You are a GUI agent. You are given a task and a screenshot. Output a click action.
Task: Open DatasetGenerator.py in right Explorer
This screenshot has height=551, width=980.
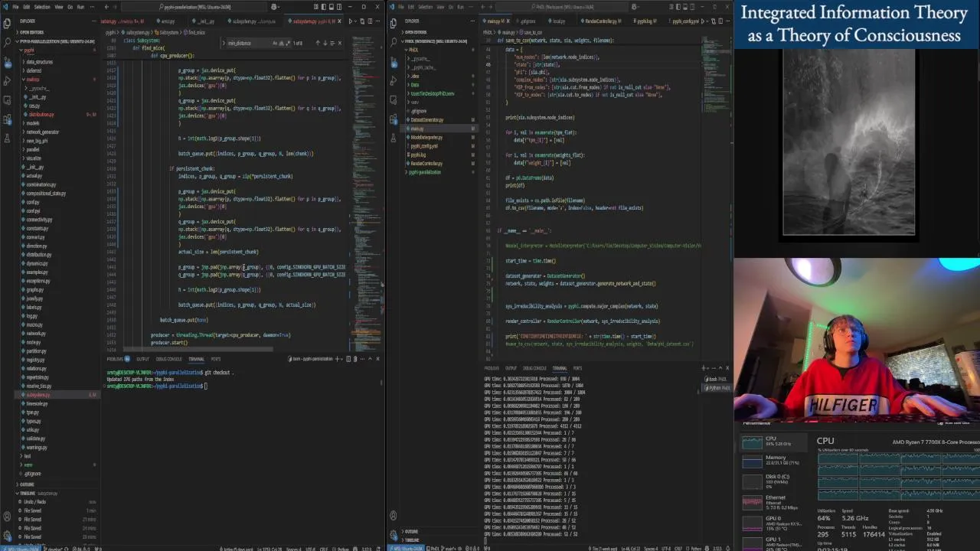coord(427,120)
